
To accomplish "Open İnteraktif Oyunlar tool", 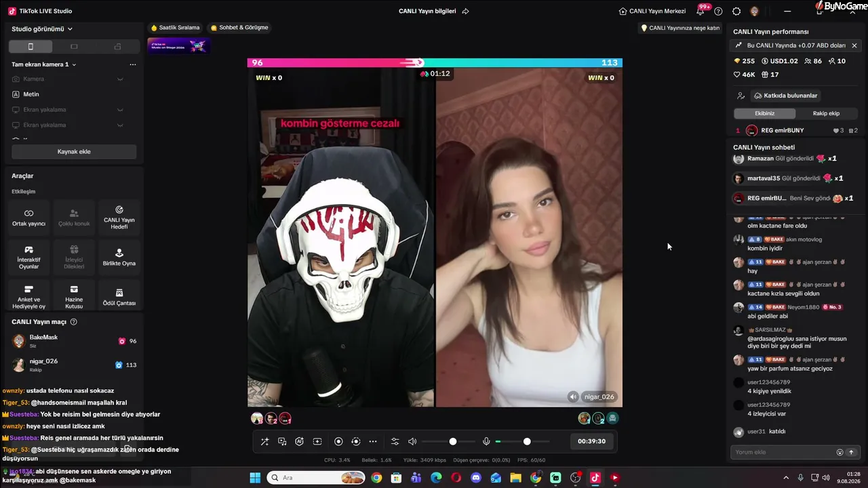I will pos(28,257).
